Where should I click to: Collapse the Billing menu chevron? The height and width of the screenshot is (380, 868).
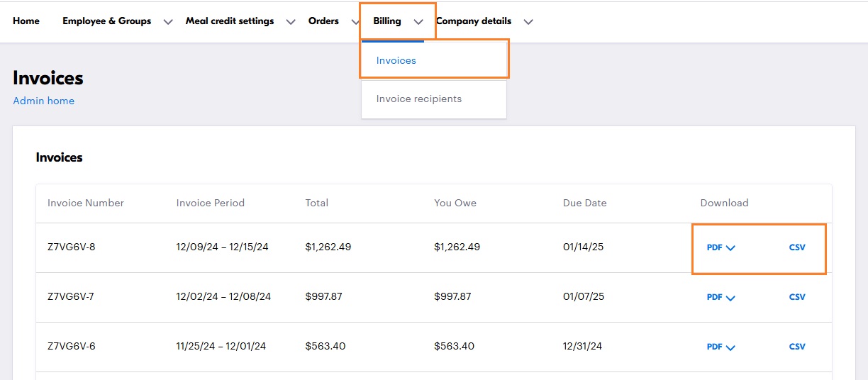[418, 22]
